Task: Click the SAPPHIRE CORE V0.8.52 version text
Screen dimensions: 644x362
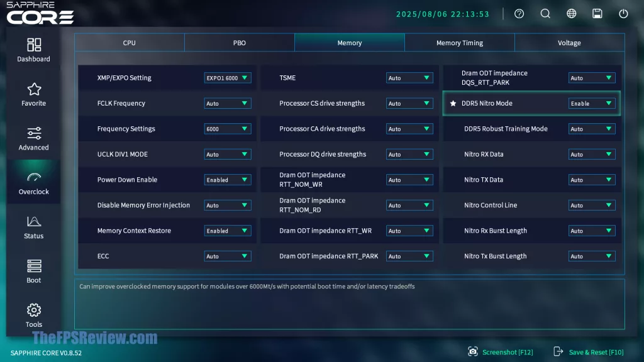Action: [46, 353]
